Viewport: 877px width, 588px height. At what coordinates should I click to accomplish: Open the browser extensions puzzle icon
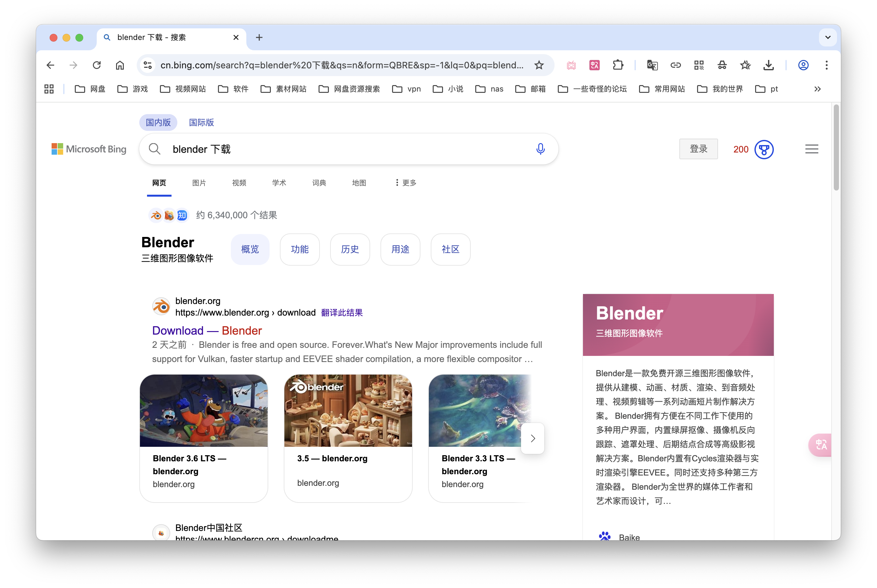tap(618, 65)
